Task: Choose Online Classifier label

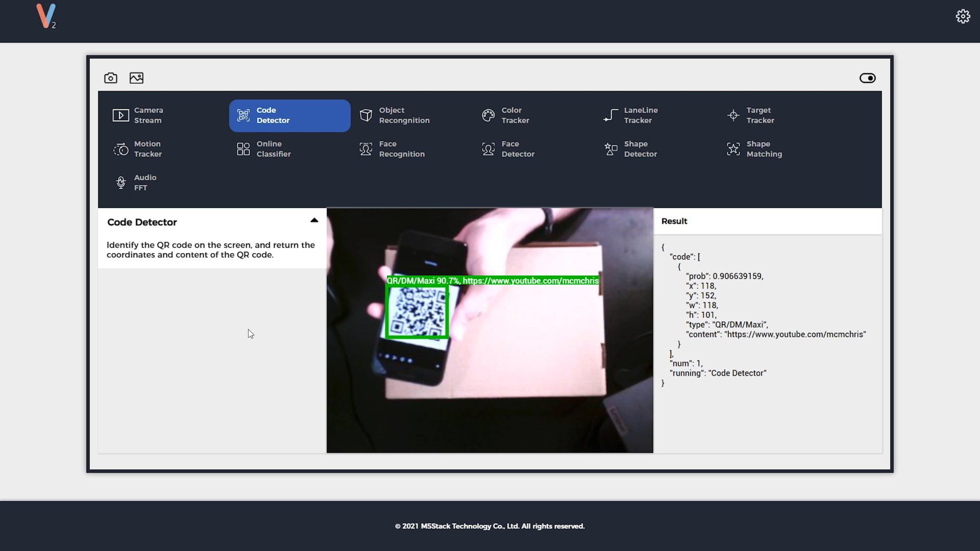Action: coord(274,149)
